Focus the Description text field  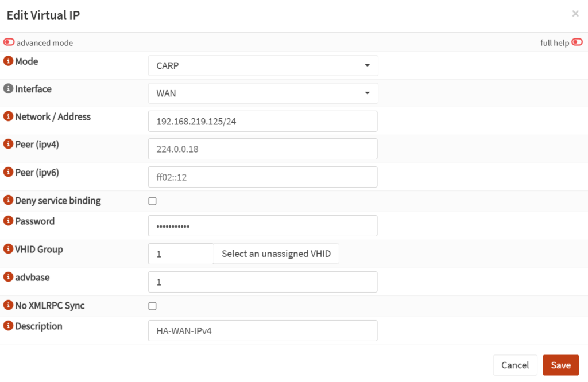(x=262, y=331)
